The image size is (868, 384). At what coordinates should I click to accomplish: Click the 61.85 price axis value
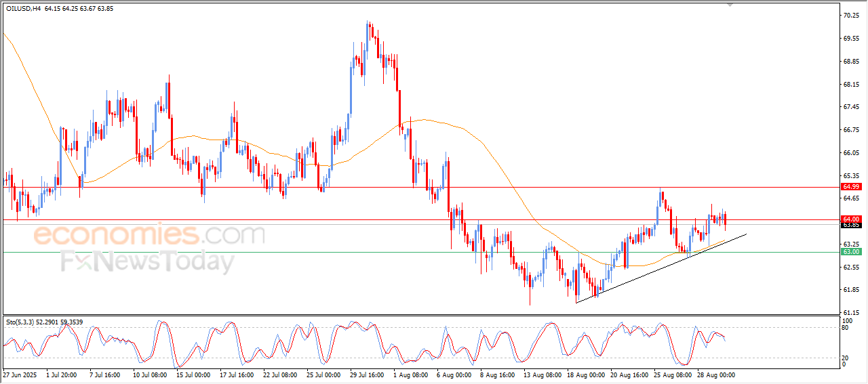pyautogui.click(x=851, y=290)
